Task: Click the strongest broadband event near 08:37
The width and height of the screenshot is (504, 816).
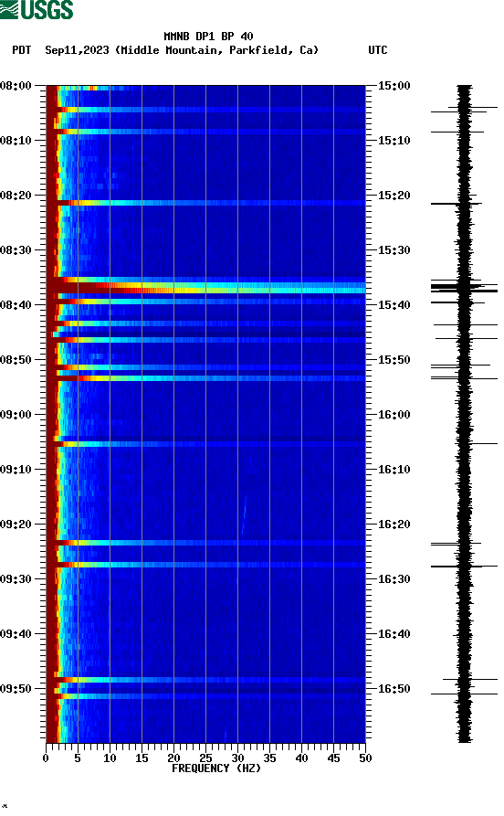Action: tap(206, 287)
